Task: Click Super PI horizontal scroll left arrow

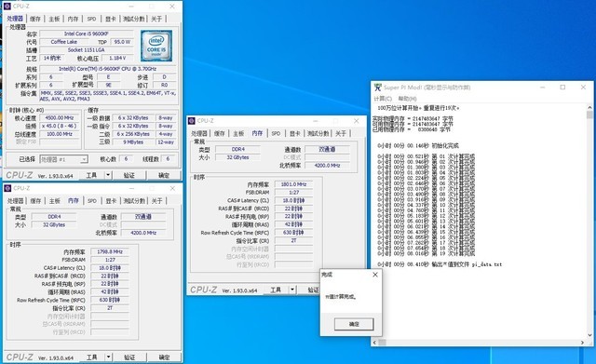Action: 374,343
